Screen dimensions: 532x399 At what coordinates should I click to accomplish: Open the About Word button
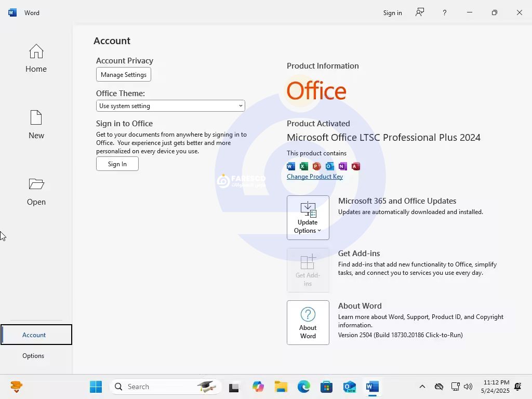(308, 322)
